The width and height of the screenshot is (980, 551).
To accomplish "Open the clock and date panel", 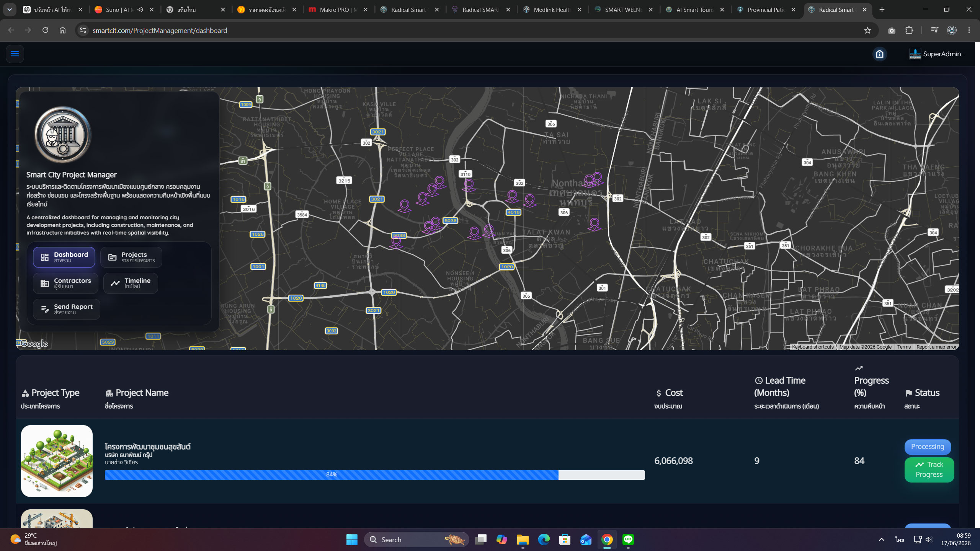I will tap(956, 540).
